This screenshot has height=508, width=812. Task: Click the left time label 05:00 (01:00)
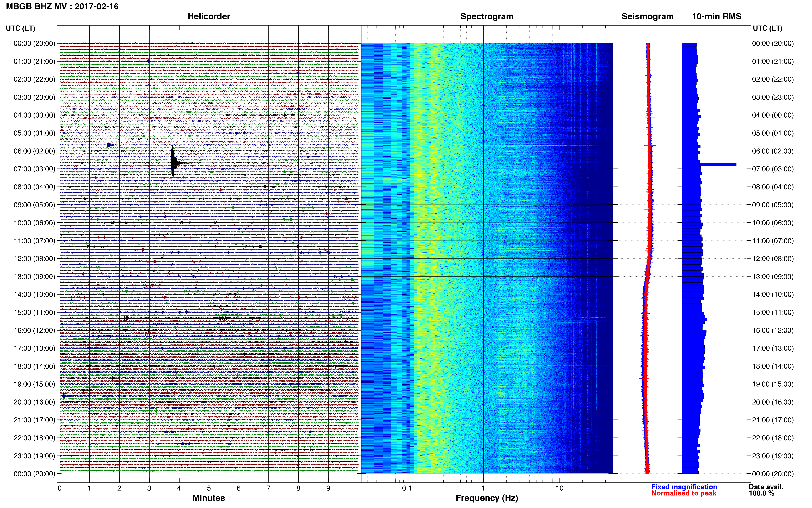[x=34, y=133]
